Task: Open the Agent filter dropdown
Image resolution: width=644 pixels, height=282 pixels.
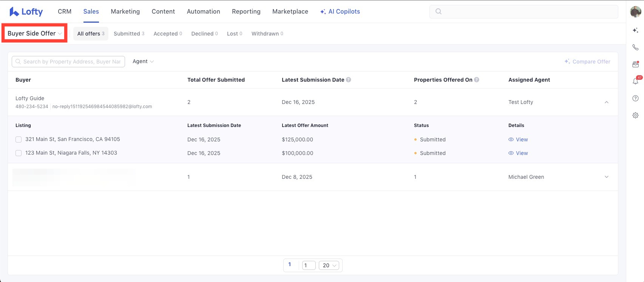Action: point(143,61)
